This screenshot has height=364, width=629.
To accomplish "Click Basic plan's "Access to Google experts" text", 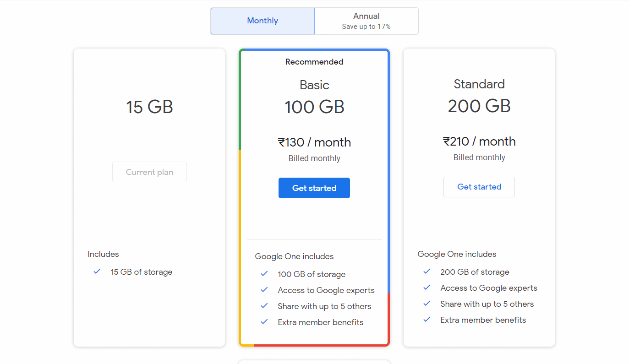I will tap(326, 290).
